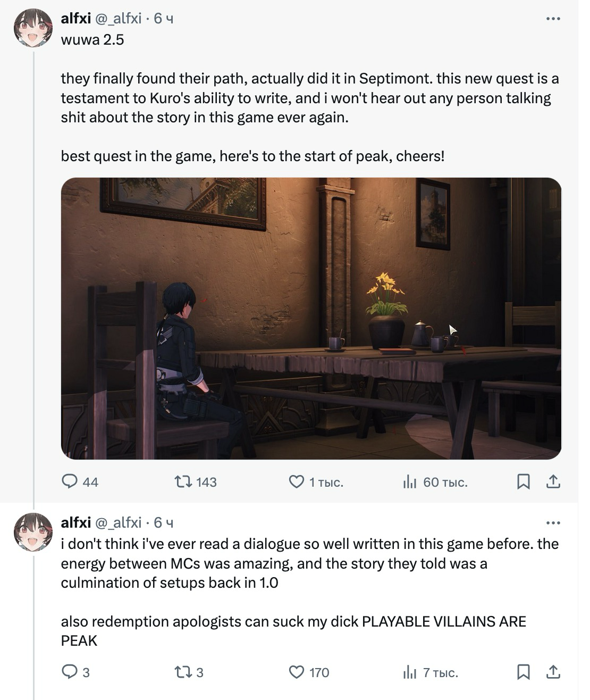Share the second tweet
Image resolution: width=590 pixels, height=700 pixels.
[553, 672]
